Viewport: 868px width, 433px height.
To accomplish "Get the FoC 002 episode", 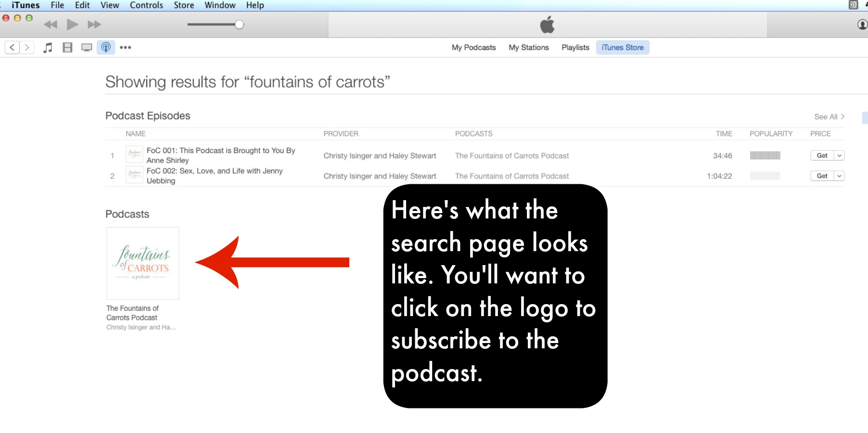I will tap(822, 176).
